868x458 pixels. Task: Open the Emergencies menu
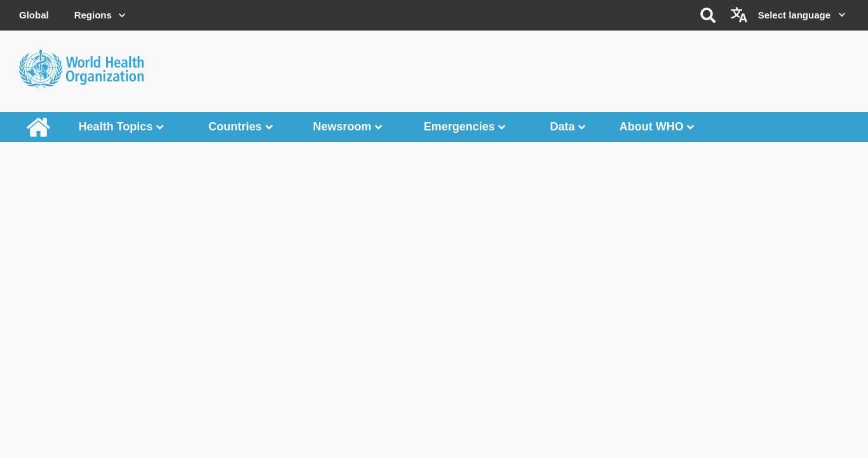[x=459, y=127]
